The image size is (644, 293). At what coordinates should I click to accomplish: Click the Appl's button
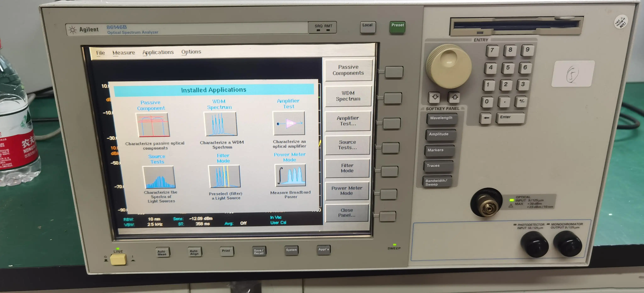324,250
